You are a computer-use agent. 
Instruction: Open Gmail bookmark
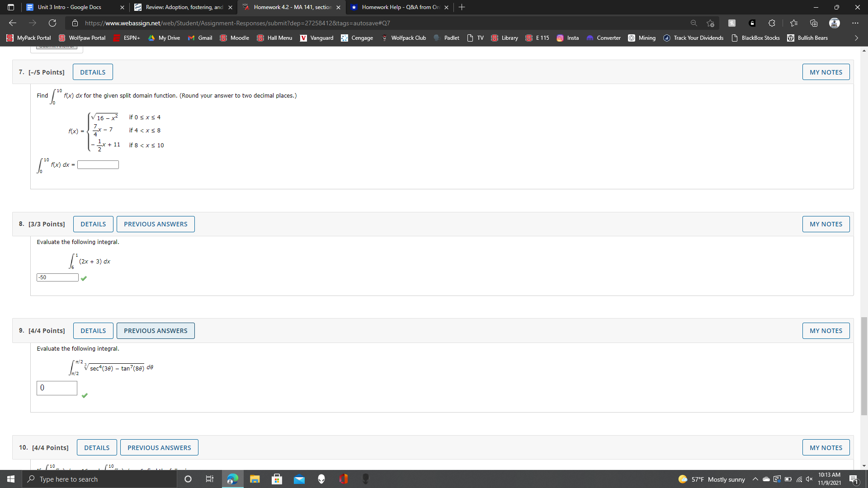click(200, 38)
